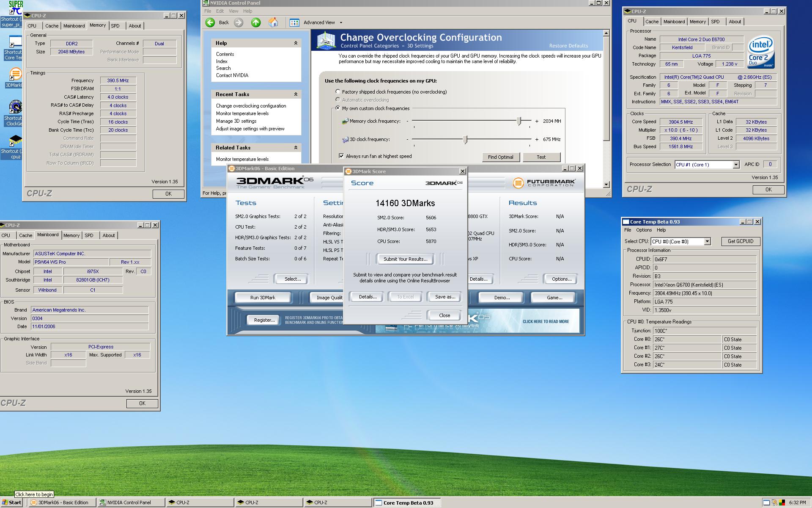Switch to NVIDIA Control Panel taskbar item
Screen dimensions: 812x508
tap(131, 502)
